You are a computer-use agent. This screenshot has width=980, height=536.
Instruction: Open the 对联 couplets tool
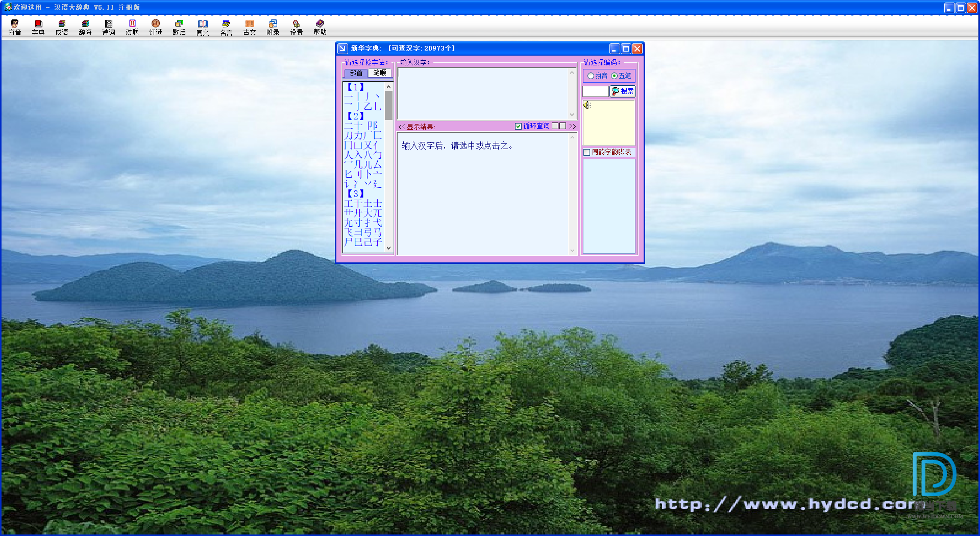132,28
